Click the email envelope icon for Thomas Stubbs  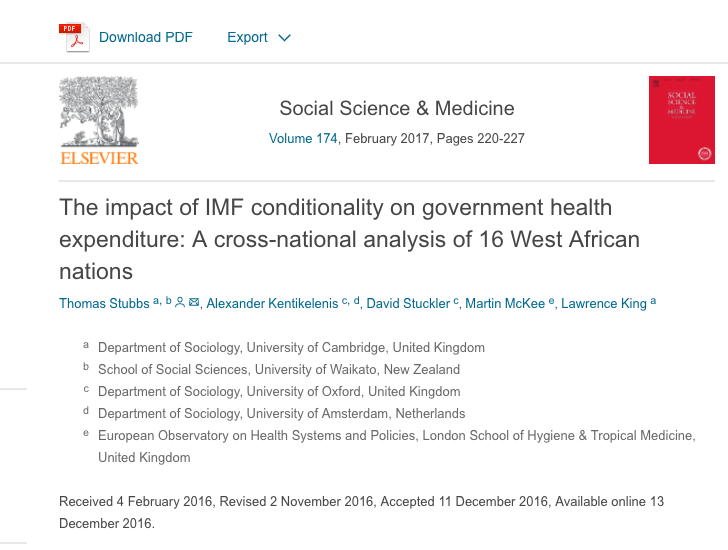pos(194,302)
